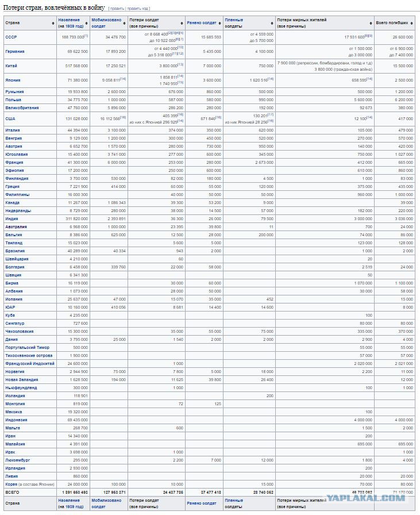Click footnote [13] in Китай row
The height and width of the screenshot is (515, 420).
click(180, 65)
